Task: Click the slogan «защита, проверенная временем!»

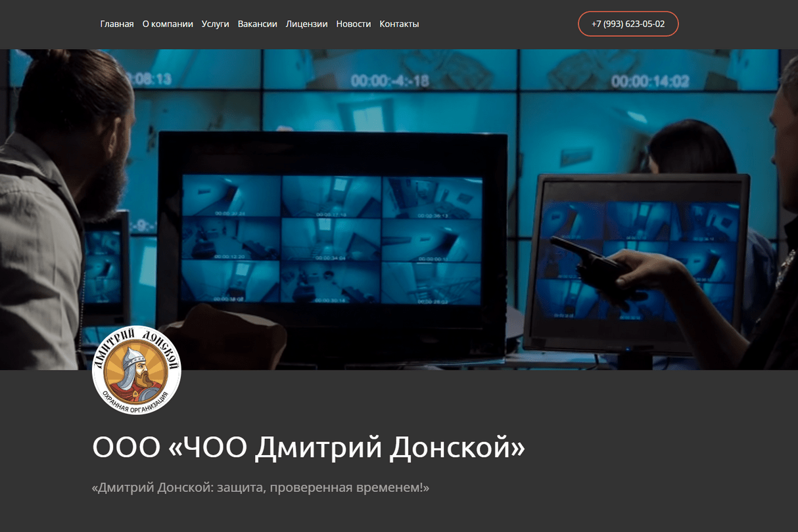Action: tap(260, 489)
